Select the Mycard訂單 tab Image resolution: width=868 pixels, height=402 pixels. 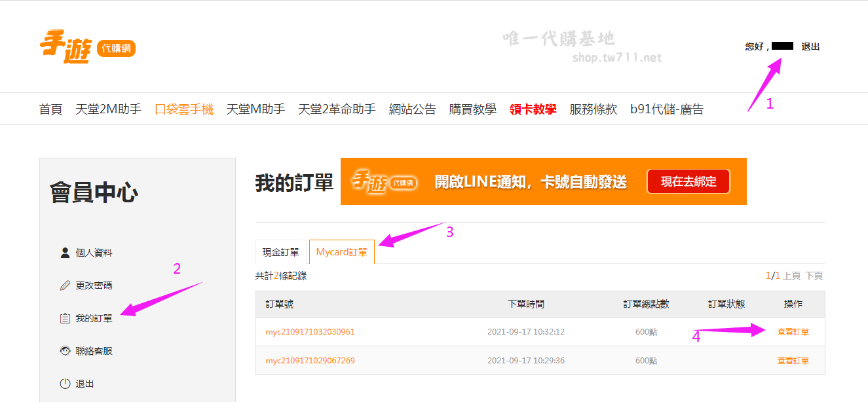point(341,252)
